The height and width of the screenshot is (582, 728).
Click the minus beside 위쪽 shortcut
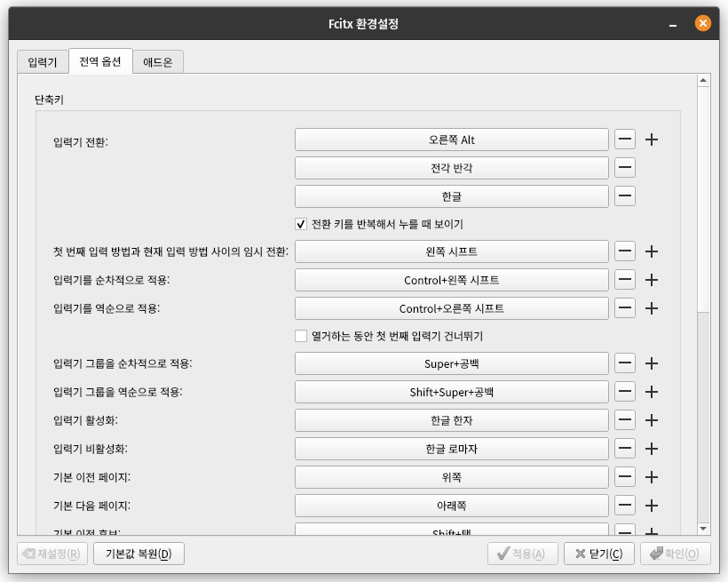pos(624,477)
